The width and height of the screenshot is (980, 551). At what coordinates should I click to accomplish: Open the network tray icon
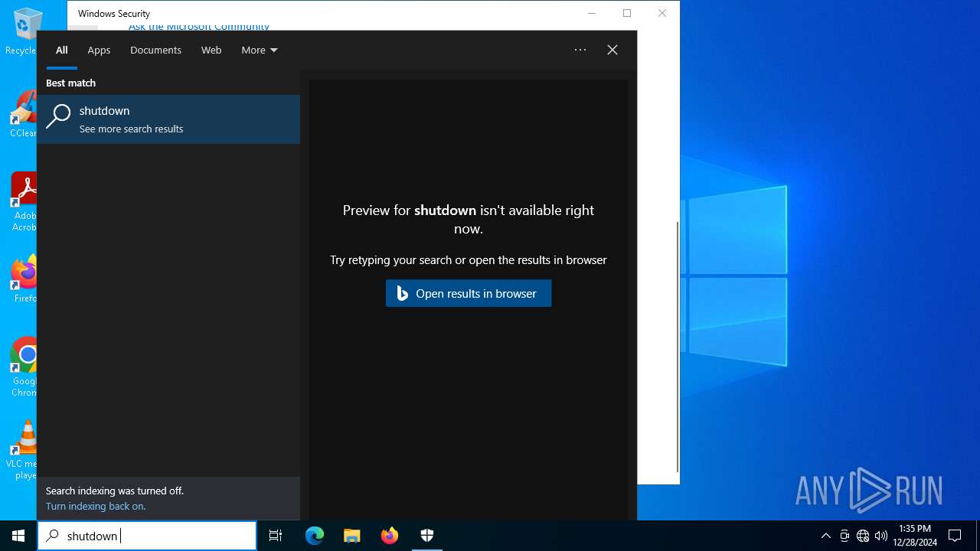[863, 536]
